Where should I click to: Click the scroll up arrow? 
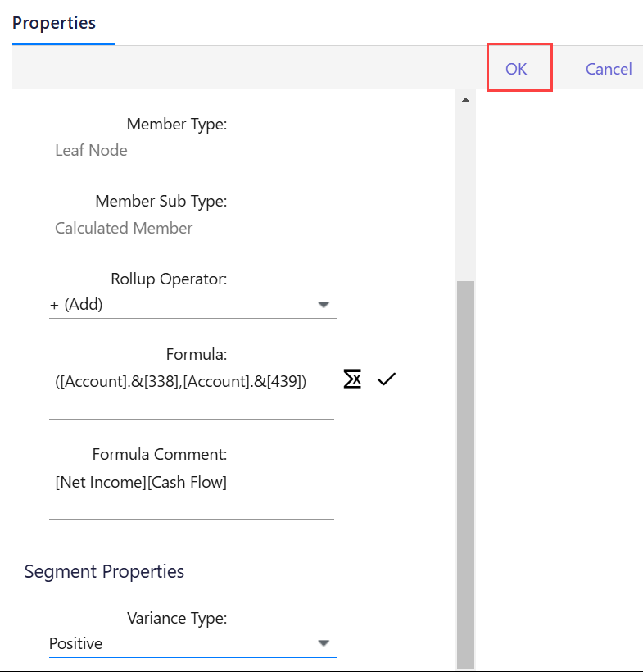(465, 101)
